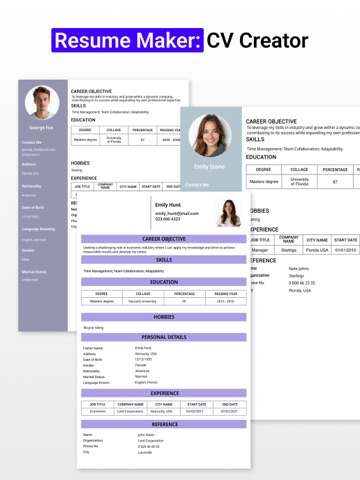Screen dimensions: 360x480
Task: Click '0 800 46 23 35' phone in Emily Stone resume
Action: pos(302,283)
